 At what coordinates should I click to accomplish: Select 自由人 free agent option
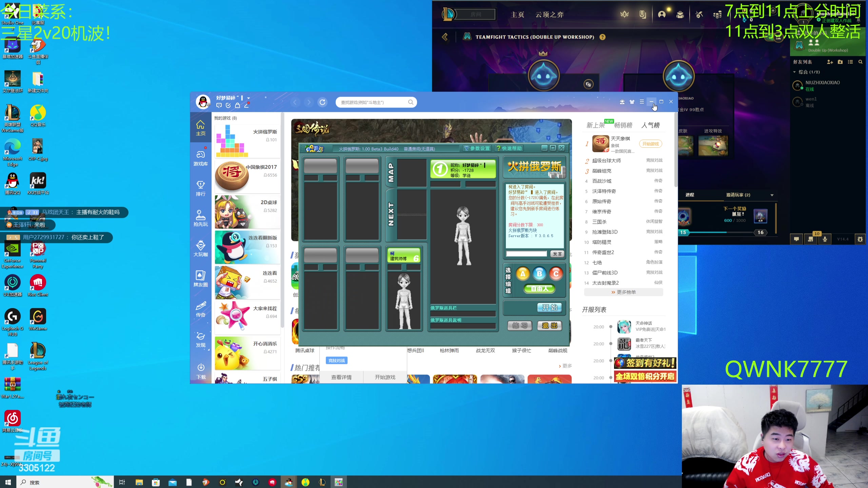point(539,289)
